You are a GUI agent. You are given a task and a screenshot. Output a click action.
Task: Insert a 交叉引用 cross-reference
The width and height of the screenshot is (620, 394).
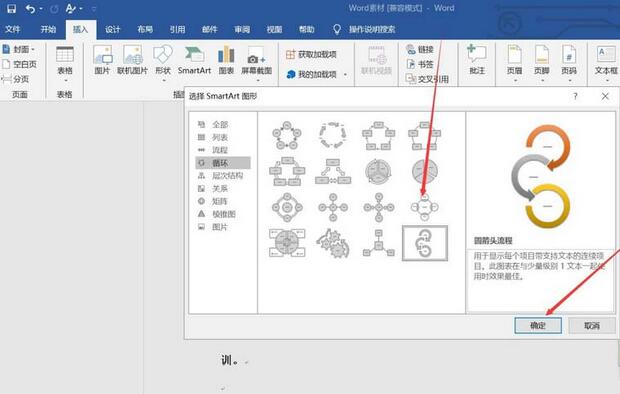tap(427, 79)
